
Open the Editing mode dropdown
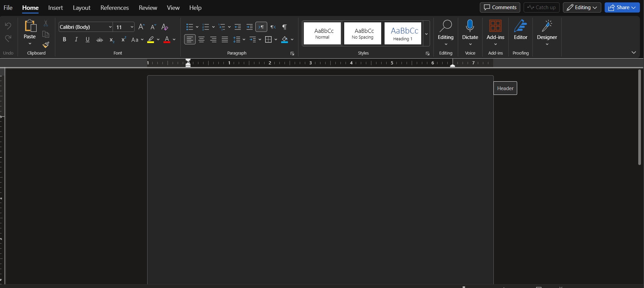[582, 7]
